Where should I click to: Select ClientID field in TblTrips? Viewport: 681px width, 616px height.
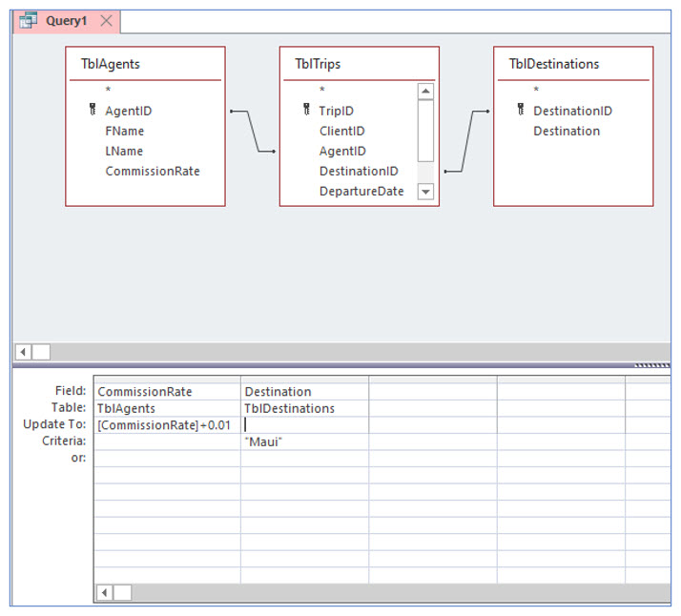click(342, 131)
